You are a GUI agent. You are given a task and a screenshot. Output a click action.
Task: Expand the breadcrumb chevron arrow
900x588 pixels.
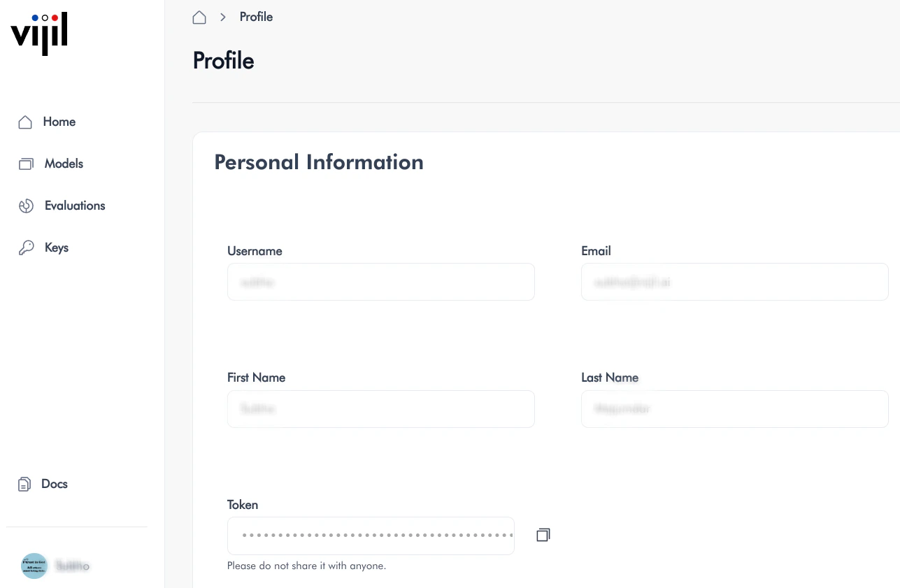point(222,17)
